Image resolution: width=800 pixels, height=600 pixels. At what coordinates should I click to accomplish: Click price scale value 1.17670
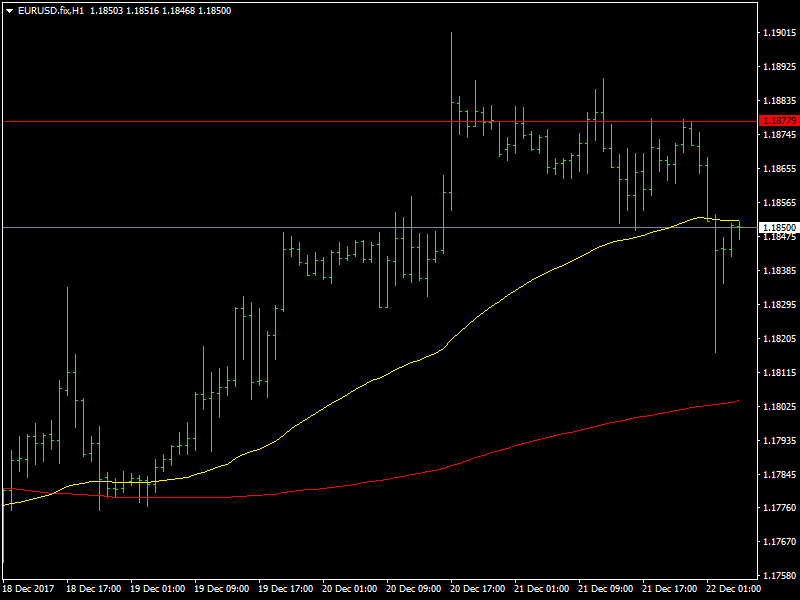[779, 542]
